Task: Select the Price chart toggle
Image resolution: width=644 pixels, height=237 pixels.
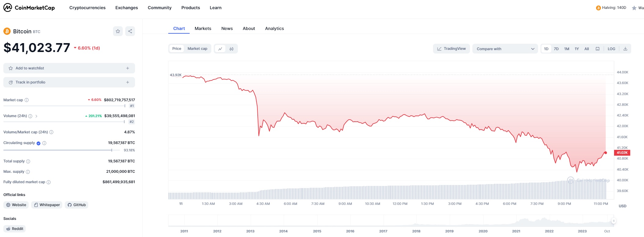Action: 176,49
